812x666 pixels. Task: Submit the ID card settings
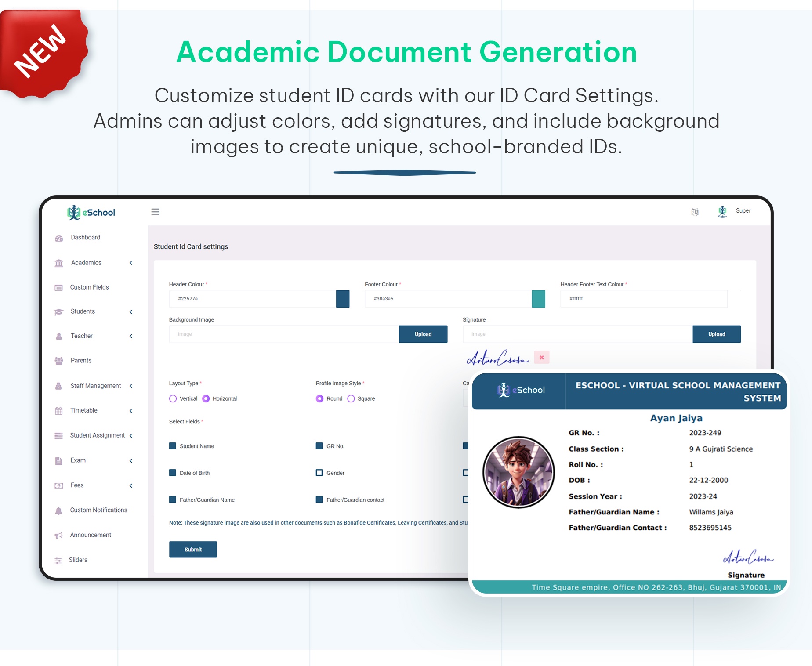coord(193,549)
